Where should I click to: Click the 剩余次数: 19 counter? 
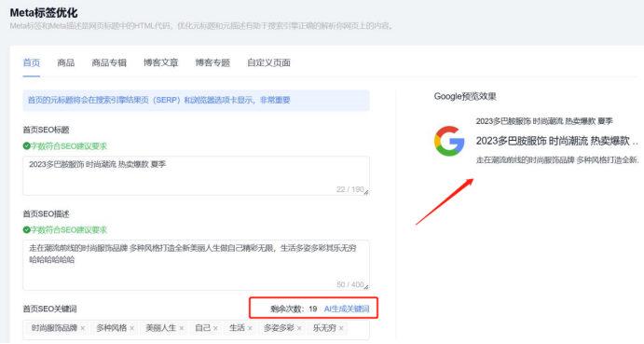294,309
